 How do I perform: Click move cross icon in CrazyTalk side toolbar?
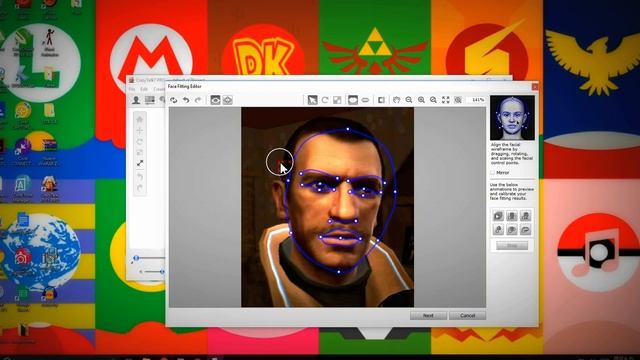(140, 131)
